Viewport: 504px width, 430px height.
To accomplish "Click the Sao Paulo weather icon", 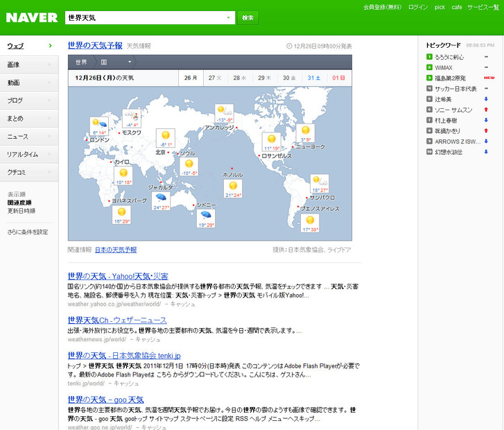I will (320, 184).
